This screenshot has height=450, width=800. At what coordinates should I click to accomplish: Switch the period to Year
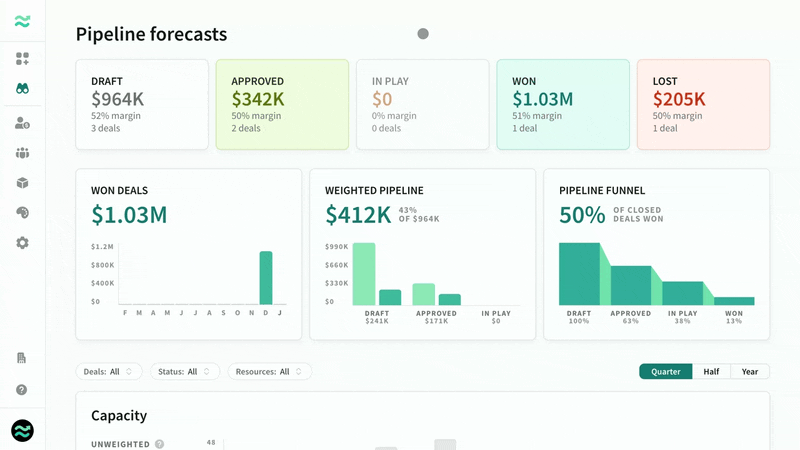coord(750,371)
